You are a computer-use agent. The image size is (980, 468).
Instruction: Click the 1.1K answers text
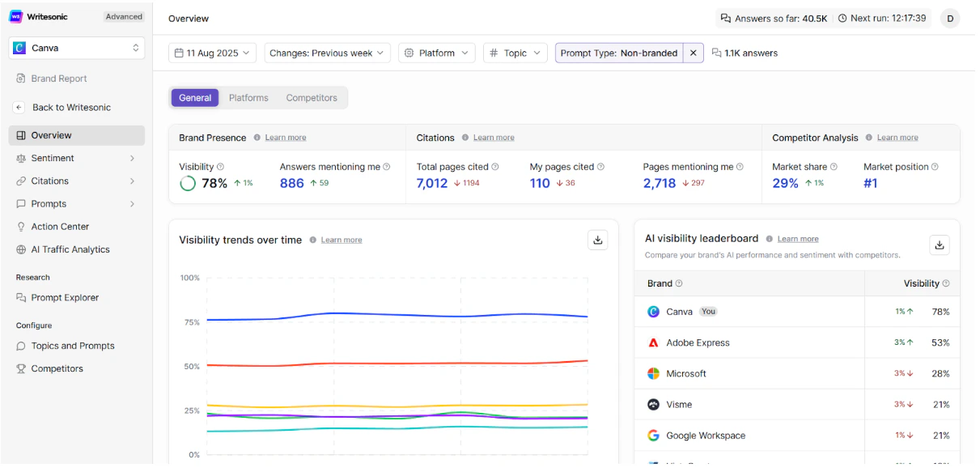pos(751,53)
